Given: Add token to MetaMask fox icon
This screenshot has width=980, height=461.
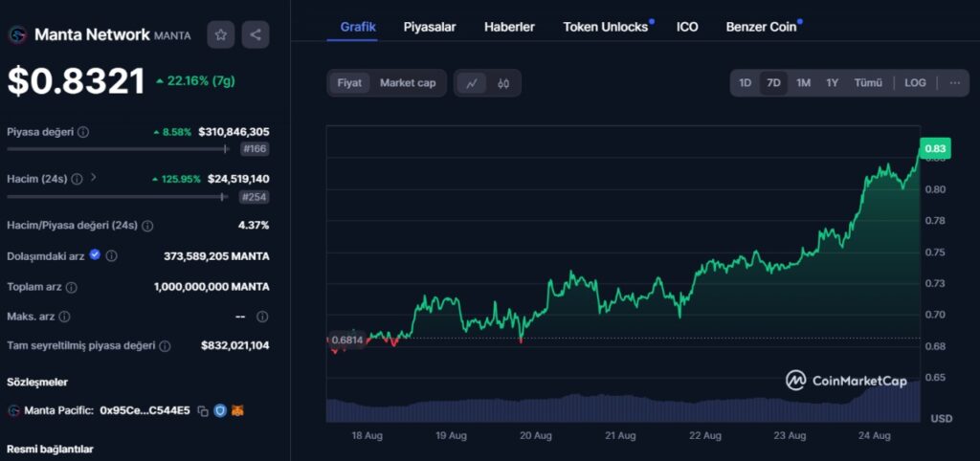Looking at the screenshot, I should pyautogui.click(x=238, y=410).
